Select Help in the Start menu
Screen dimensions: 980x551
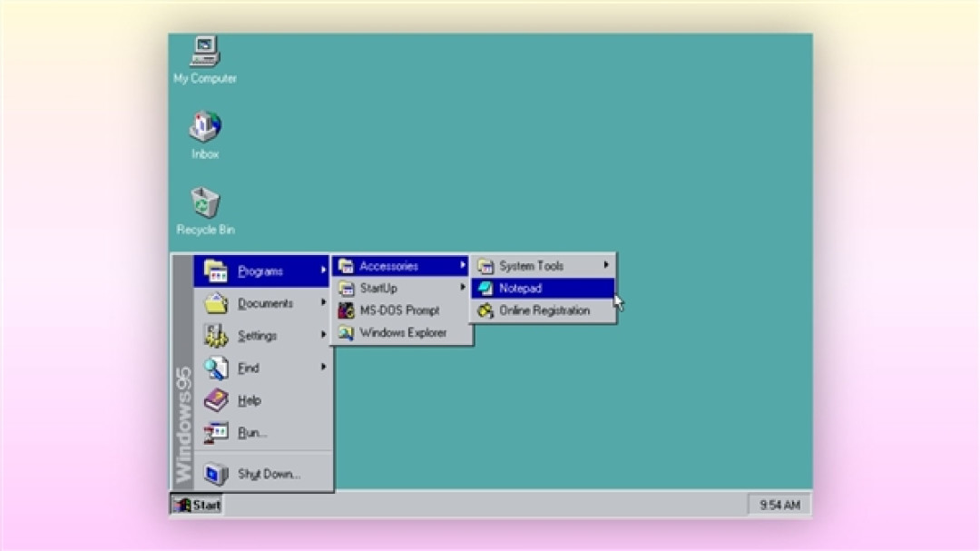[x=262, y=400]
